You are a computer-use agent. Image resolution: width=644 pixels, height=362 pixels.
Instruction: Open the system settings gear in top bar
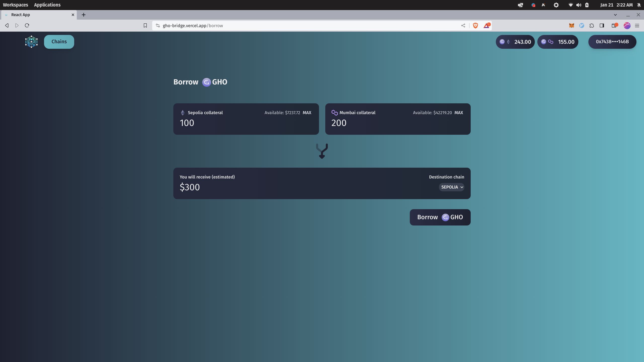556,5
